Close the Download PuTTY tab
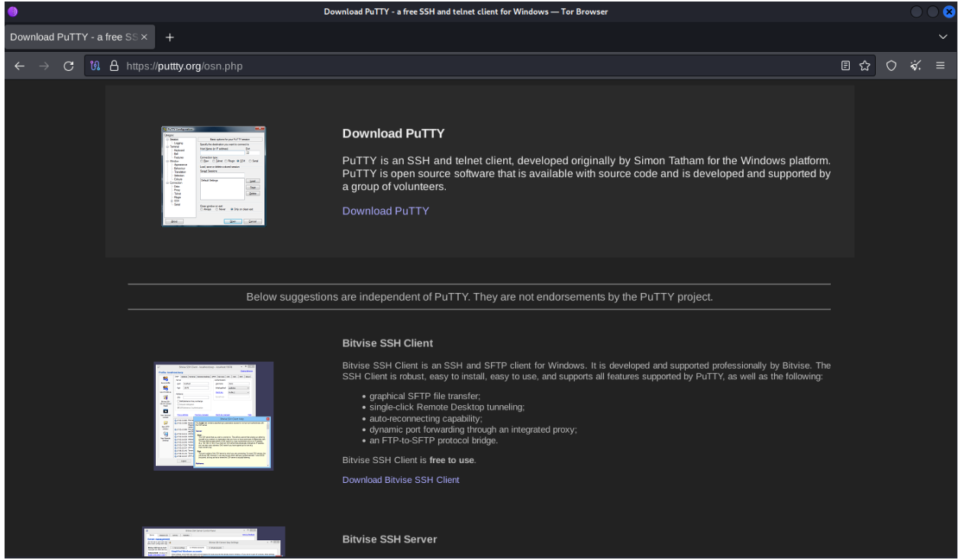This screenshot has width=962, height=560. click(x=144, y=37)
